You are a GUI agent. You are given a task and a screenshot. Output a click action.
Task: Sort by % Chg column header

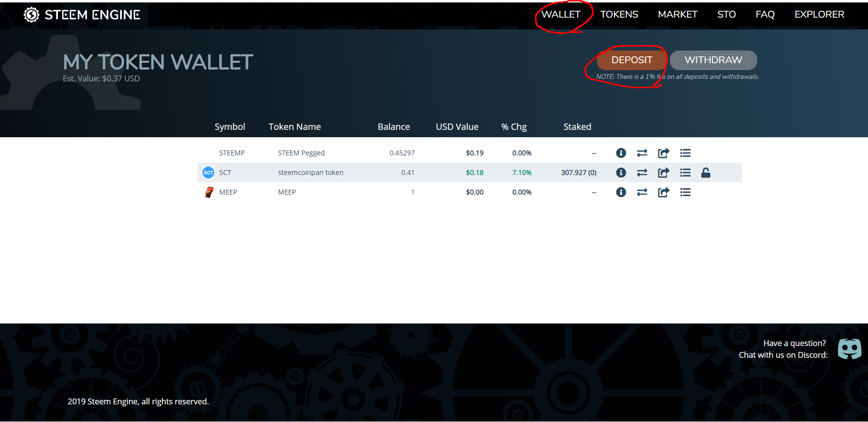(514, 127)
